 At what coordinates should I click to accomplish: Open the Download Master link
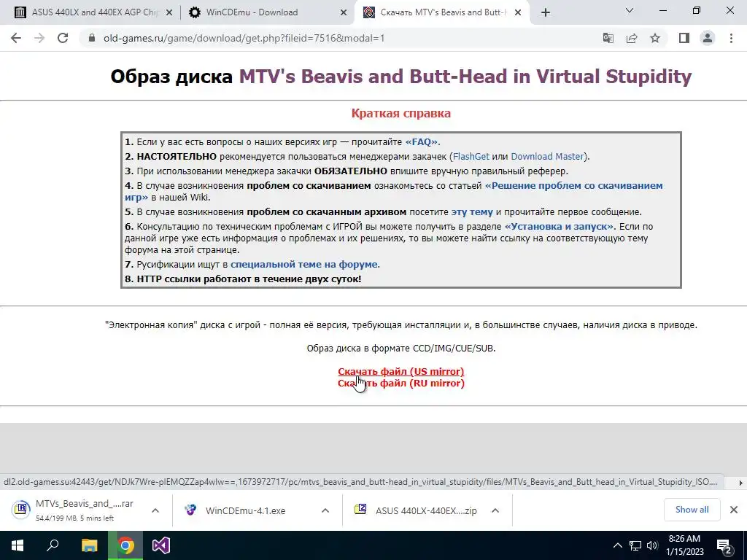click(x=547, y=156)
